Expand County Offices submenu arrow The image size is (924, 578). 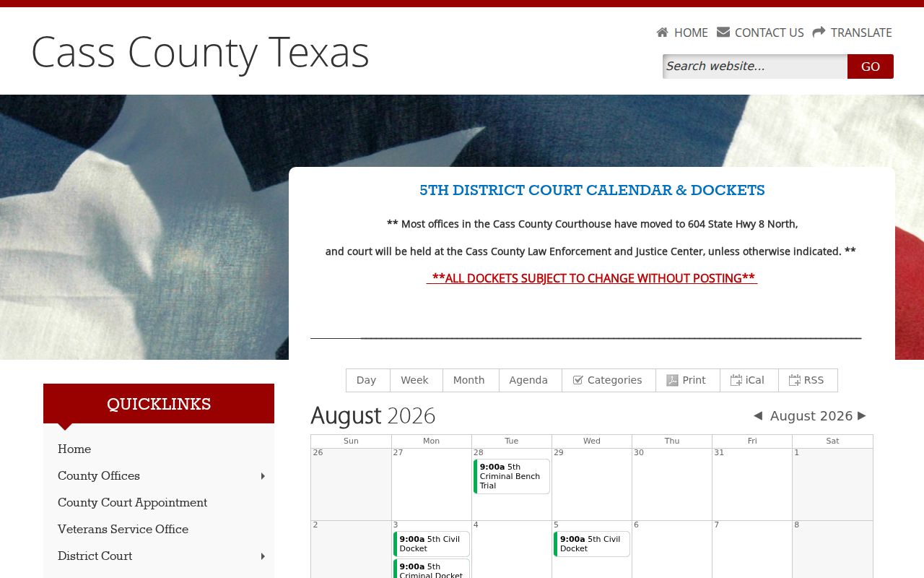tap(263, 476)
